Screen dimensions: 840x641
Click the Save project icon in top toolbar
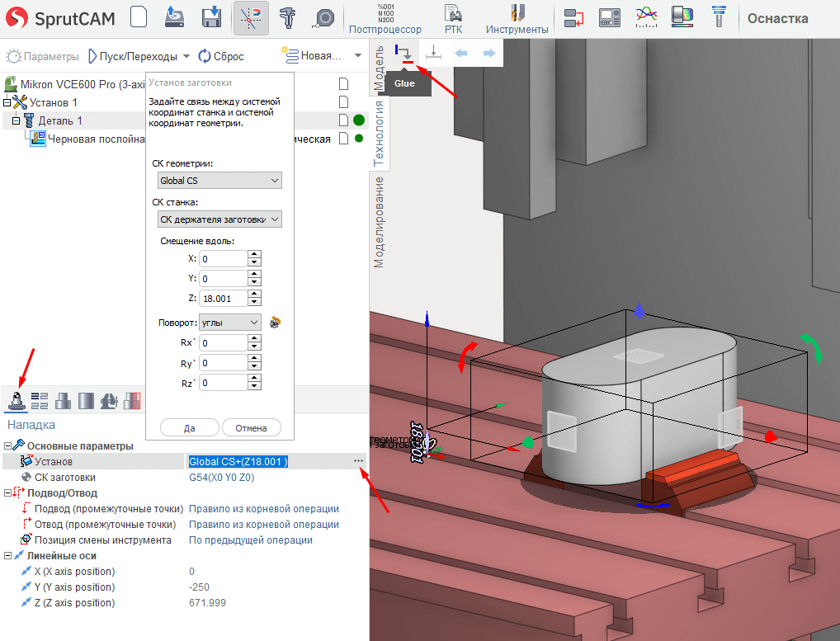[x=212, y=17]
